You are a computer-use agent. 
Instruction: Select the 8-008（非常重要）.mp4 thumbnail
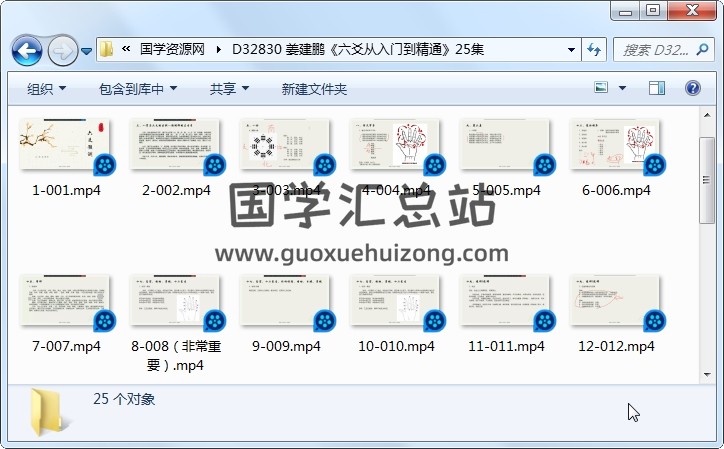175,300
